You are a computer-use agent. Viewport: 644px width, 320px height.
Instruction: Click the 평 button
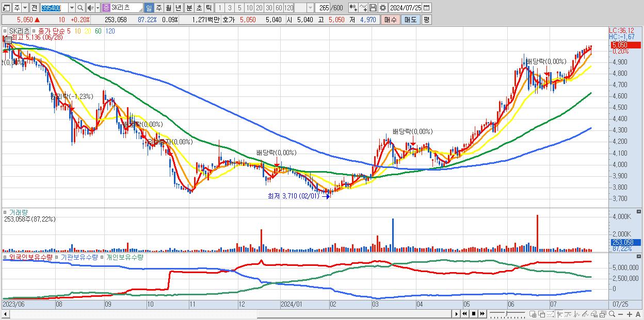426,20
